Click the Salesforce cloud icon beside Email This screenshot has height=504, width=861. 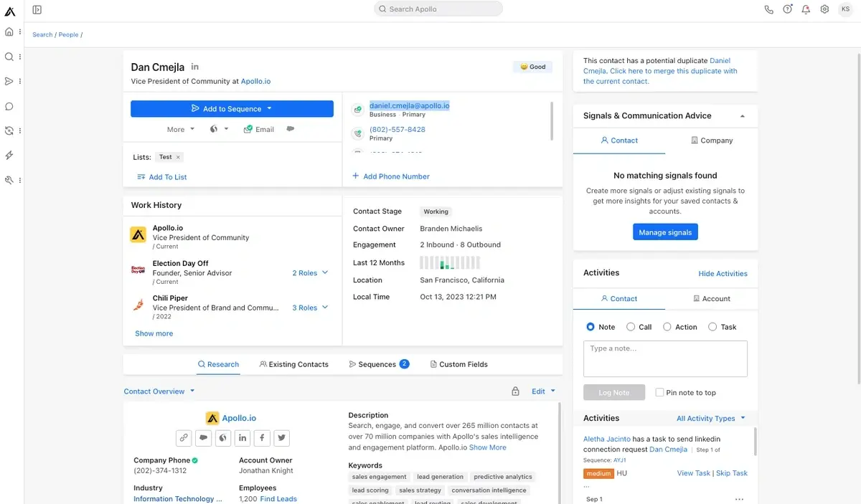pyautogui.click(x=291, y=129)
